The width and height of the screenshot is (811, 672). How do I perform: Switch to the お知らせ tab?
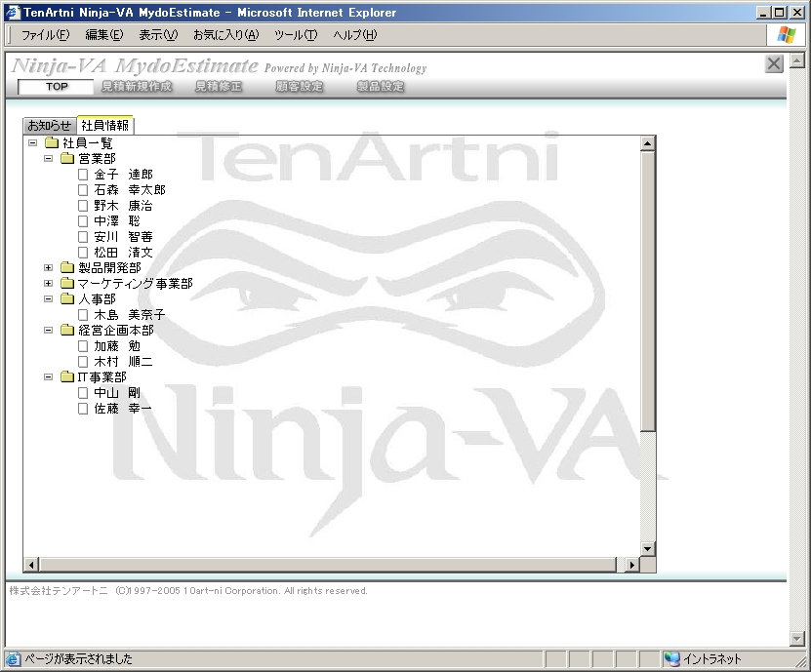pyautogui.click(x=50, y=126)
